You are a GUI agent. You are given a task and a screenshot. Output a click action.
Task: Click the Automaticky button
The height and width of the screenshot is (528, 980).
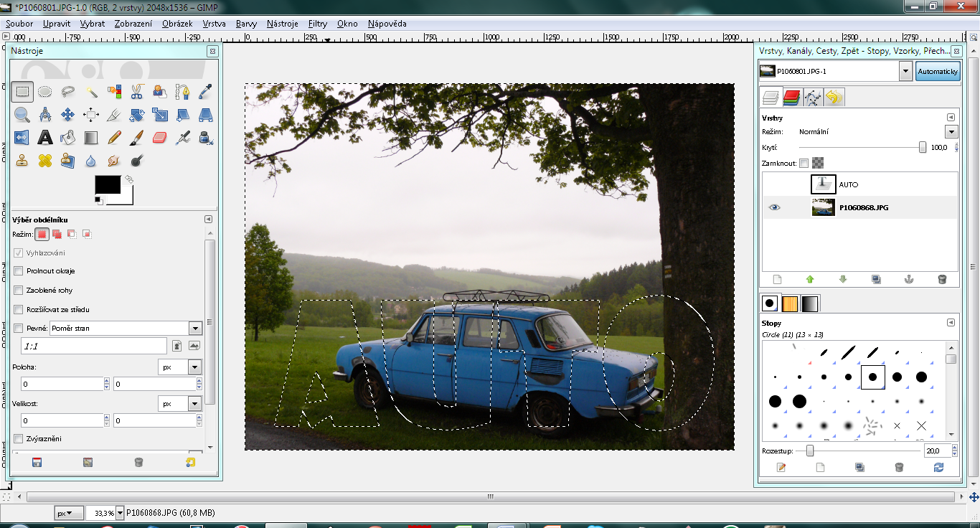[x=938, y=71]
